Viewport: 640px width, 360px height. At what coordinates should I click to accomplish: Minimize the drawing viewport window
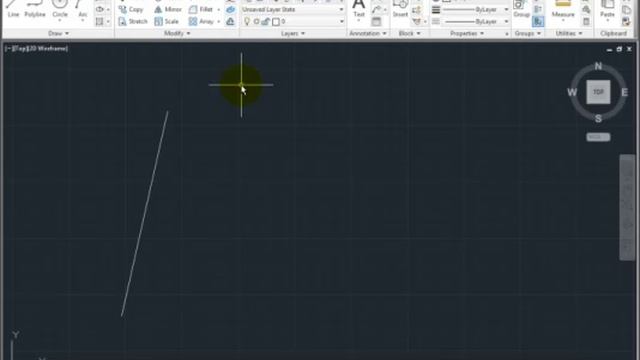(x=609, y=49)
